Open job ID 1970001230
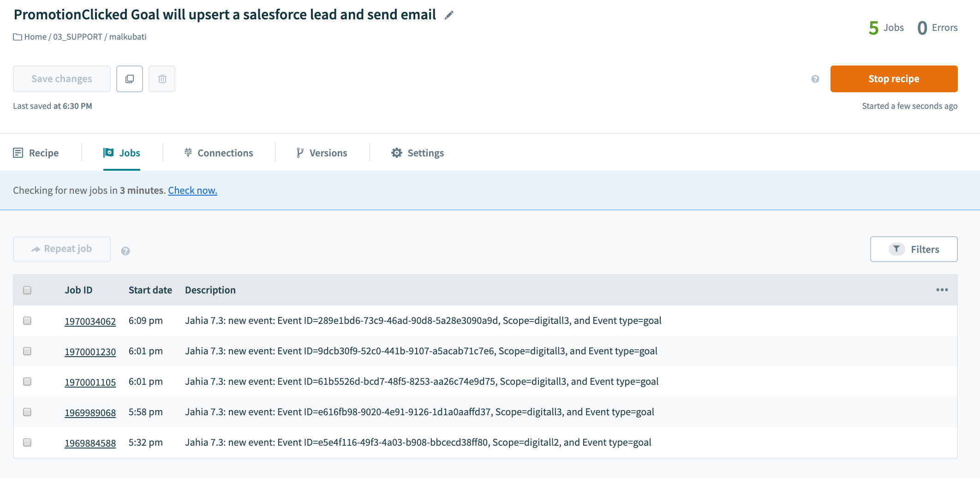 90,352
